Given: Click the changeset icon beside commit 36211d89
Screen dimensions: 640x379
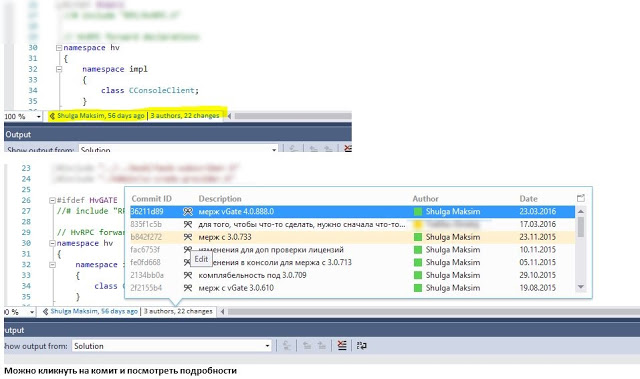Looking at the screenshot, I should [188, 211].
